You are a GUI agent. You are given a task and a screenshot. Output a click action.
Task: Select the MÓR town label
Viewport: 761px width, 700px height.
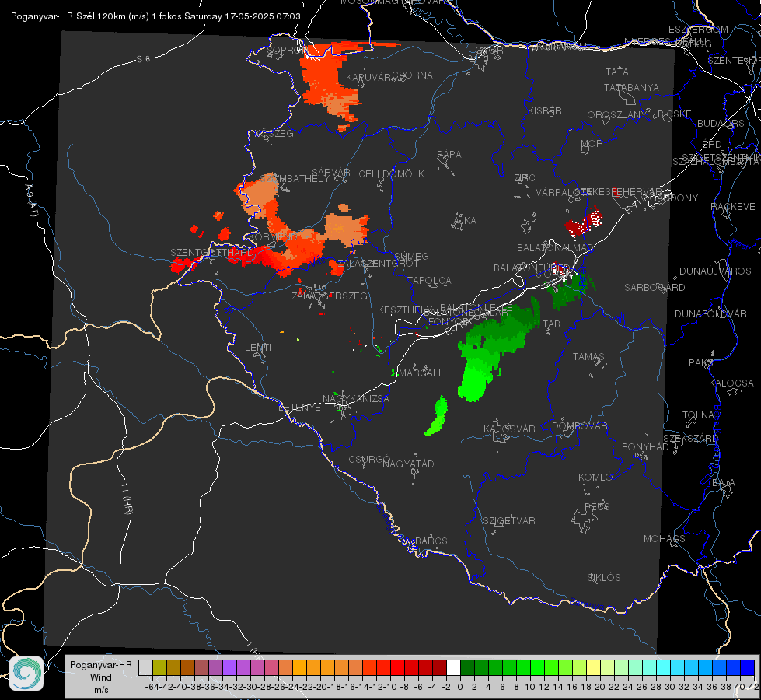pyautogui.click(x=592, y=143)
